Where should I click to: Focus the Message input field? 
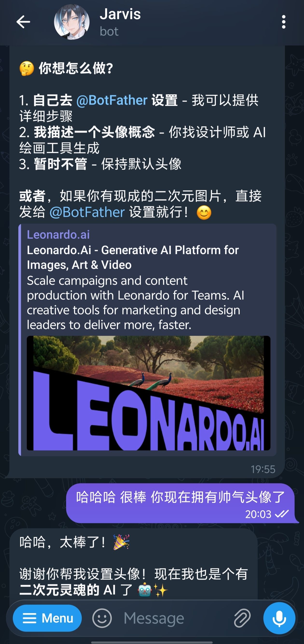coord(175,618)
